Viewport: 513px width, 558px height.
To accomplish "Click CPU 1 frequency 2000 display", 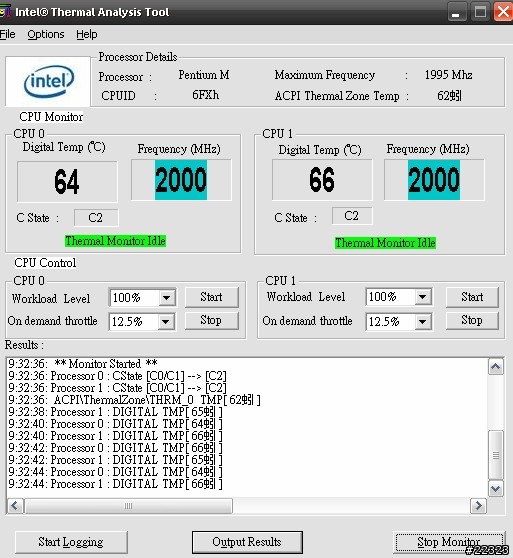I will pos(434,180).
